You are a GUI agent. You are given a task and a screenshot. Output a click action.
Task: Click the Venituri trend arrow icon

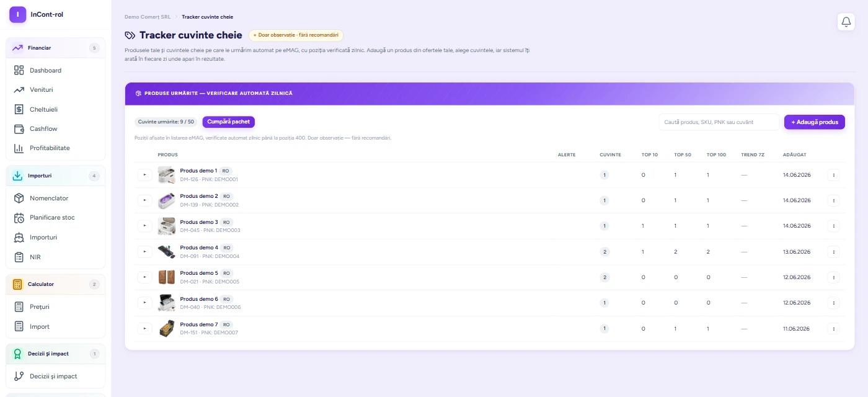tap(19, 90)
